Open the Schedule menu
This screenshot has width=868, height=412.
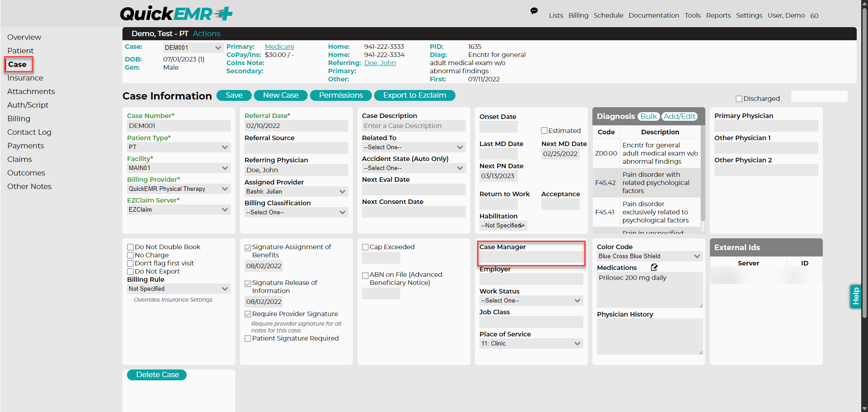click(608, 15)
